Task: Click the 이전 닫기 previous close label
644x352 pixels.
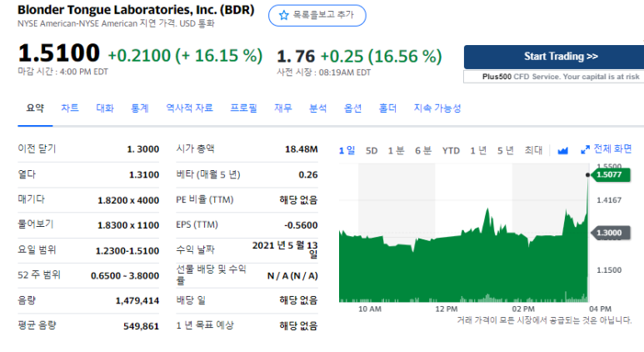Action: pos(37,148)
